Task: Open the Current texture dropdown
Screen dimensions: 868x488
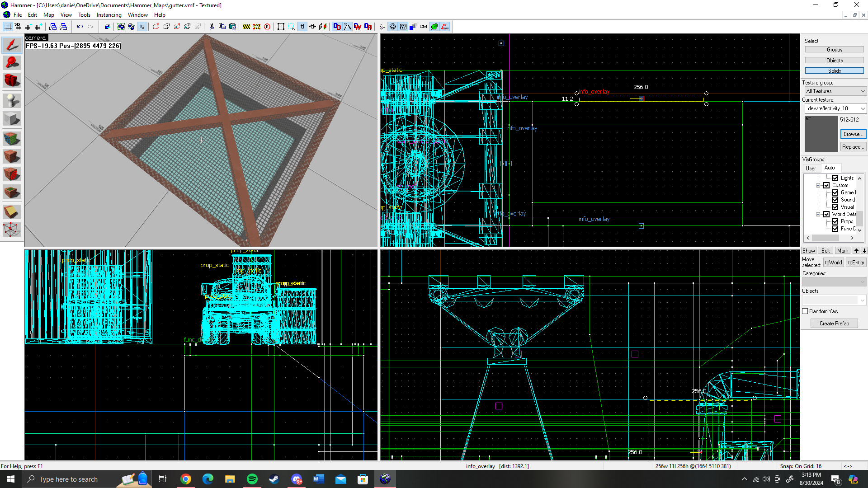Action: 835,108
